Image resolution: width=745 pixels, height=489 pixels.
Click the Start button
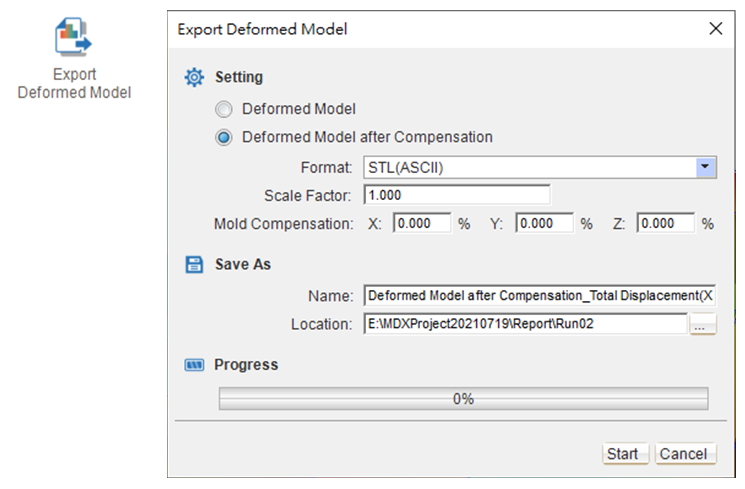(625, 454)
